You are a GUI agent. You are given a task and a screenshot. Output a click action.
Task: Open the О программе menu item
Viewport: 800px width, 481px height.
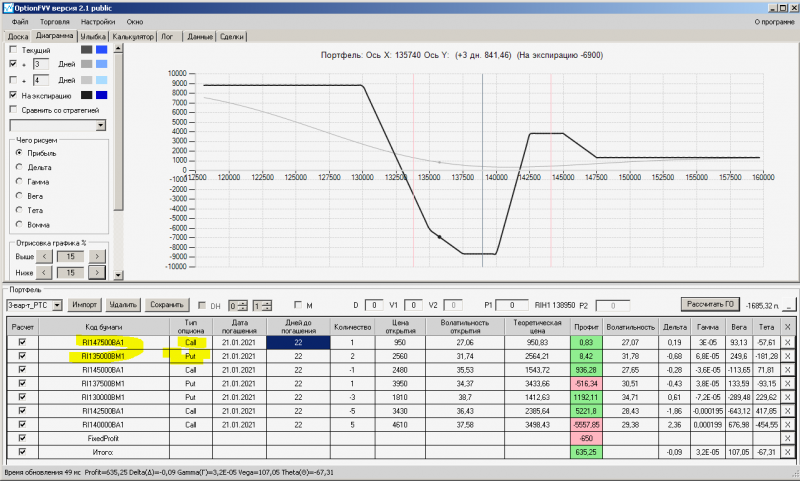coord(774,22)
